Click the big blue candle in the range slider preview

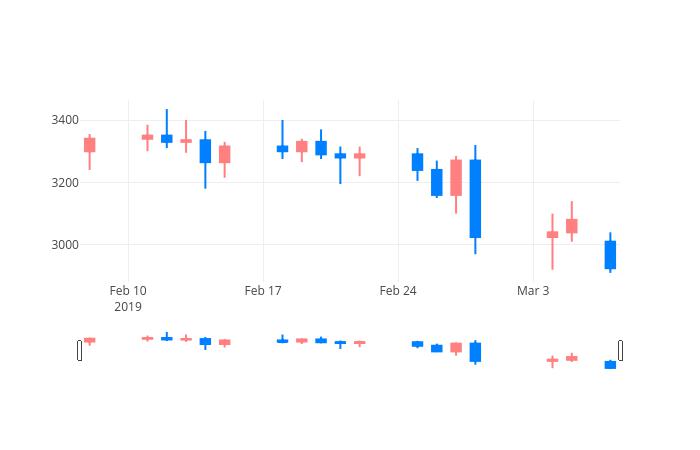coord(475,352)
